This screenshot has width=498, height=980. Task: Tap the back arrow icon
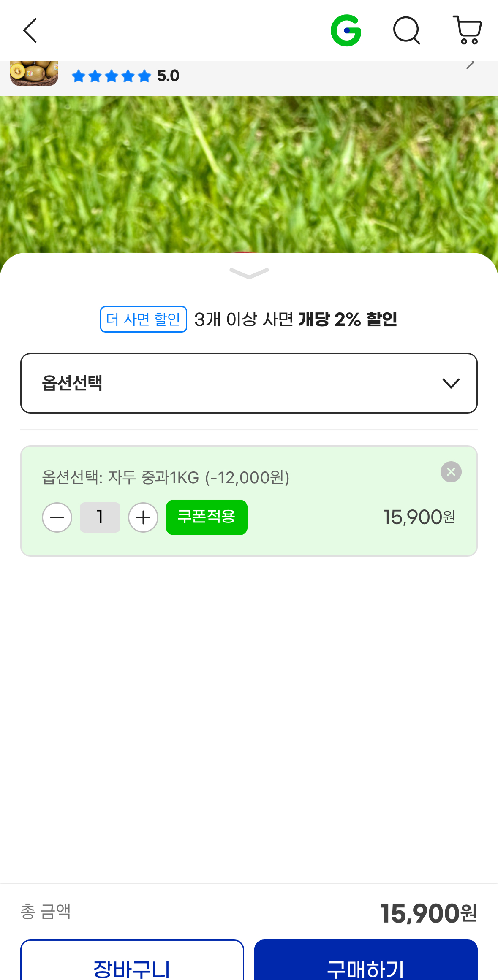point(30,30)
